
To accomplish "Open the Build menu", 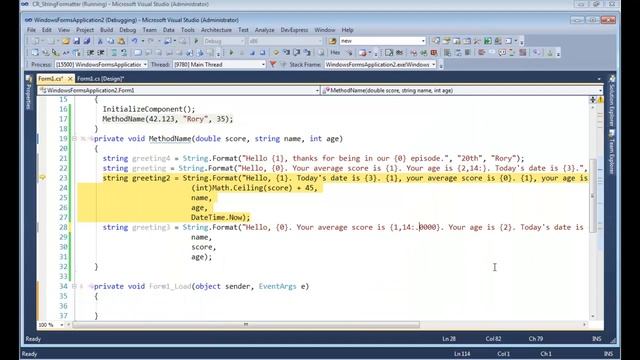I will pyautogui.click(x=107, y=30).
